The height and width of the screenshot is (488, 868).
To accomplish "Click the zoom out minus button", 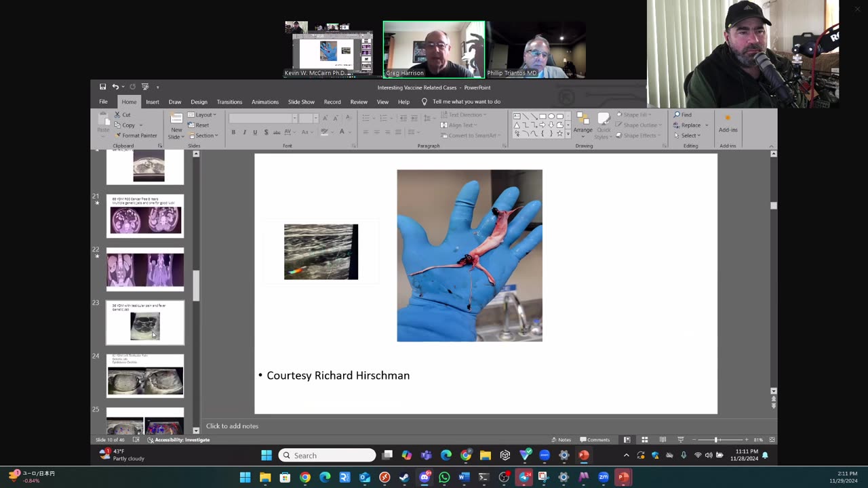I will [x=694, y=440].
